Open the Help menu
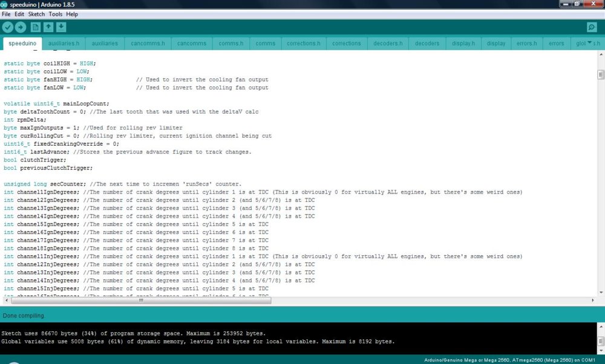Screen dimensions: 605x364 (72, 14)
